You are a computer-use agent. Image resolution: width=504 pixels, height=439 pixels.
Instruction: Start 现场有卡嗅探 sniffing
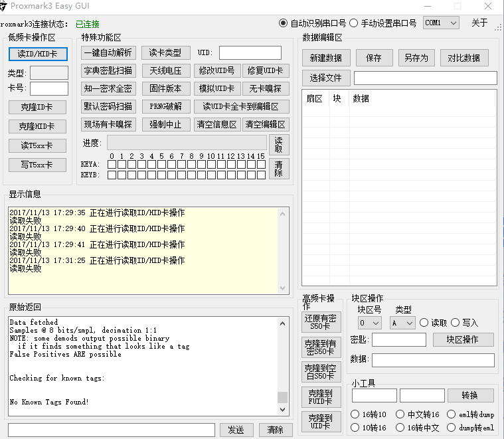click(x=108, y=125)
